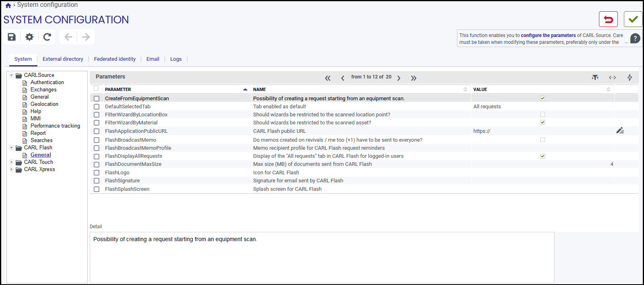Open the help question mark icon

pyautogui.click(x=635, y=39)
